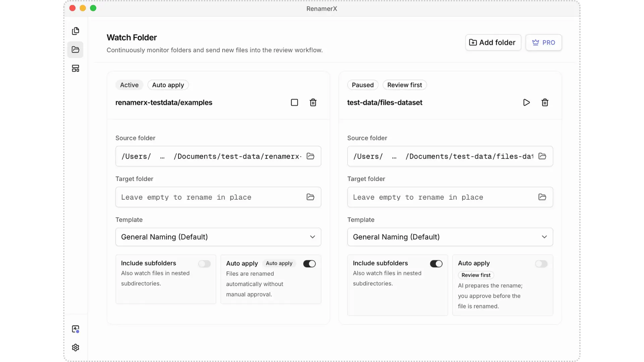This screenshot has height=362, width=644.
Task: Open the feedback icon with blue dot
Action: (75, 329)
